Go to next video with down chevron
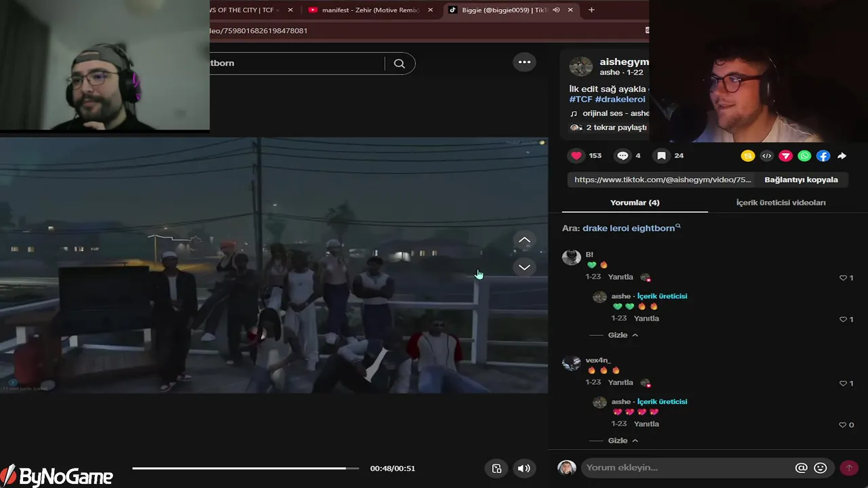This screenshot has width=868, height=488. [524, 267]
